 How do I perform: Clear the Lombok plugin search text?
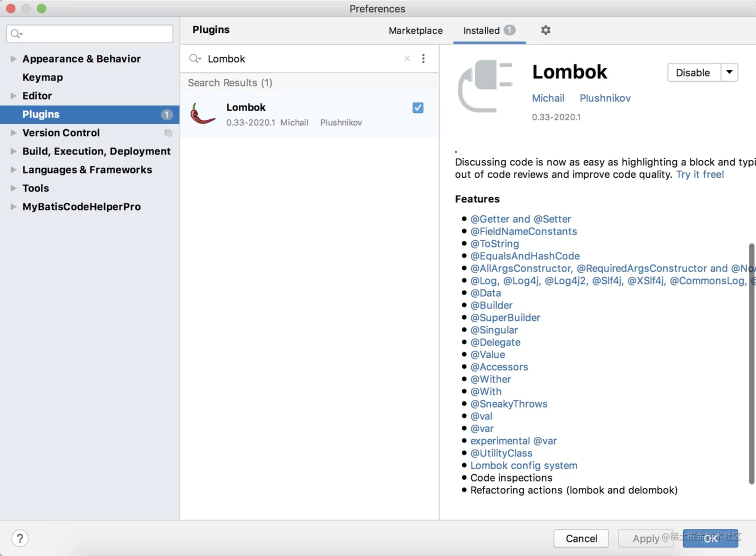click(407, 58)
